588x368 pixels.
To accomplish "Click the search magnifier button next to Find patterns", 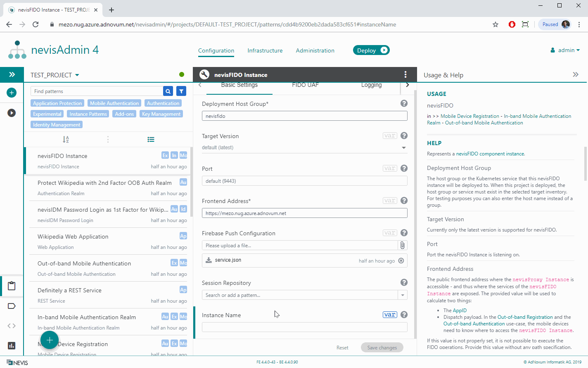I will 168,91.
